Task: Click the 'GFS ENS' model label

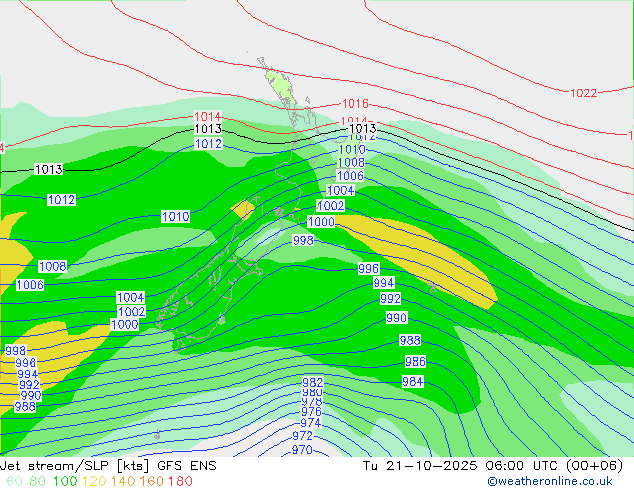Action: (x=187, y=466)
